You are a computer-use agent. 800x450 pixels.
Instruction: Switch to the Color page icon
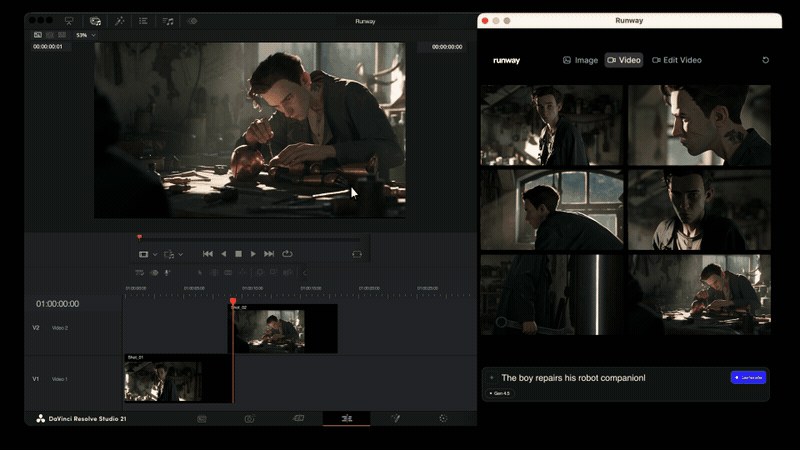click(443, 418)
